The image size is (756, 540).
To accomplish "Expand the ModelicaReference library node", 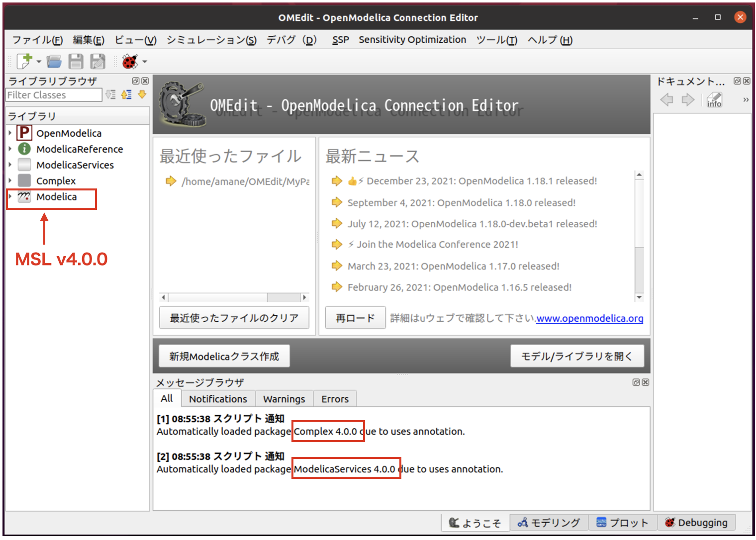I will pos(10,149).
